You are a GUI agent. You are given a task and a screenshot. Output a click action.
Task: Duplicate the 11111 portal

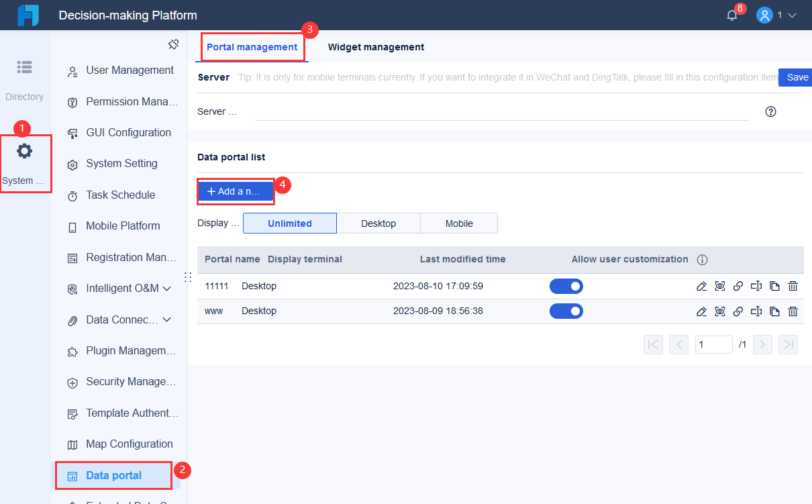tap(774, 286)
